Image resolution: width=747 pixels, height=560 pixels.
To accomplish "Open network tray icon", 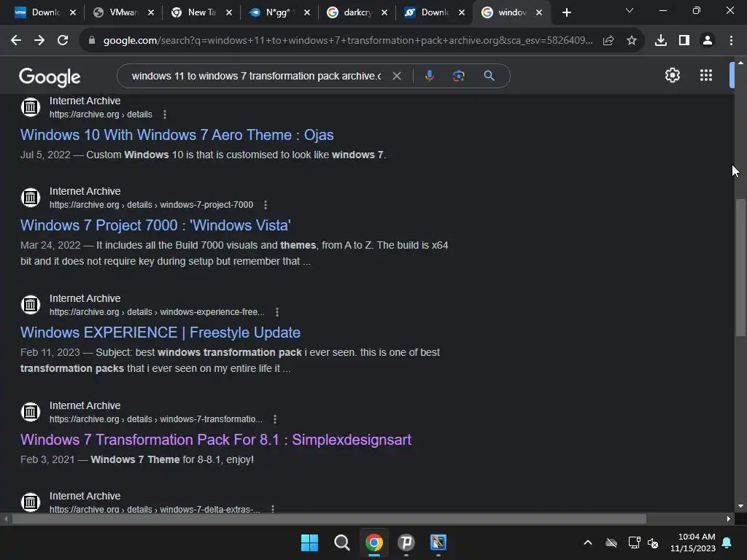I will (634, 542).
